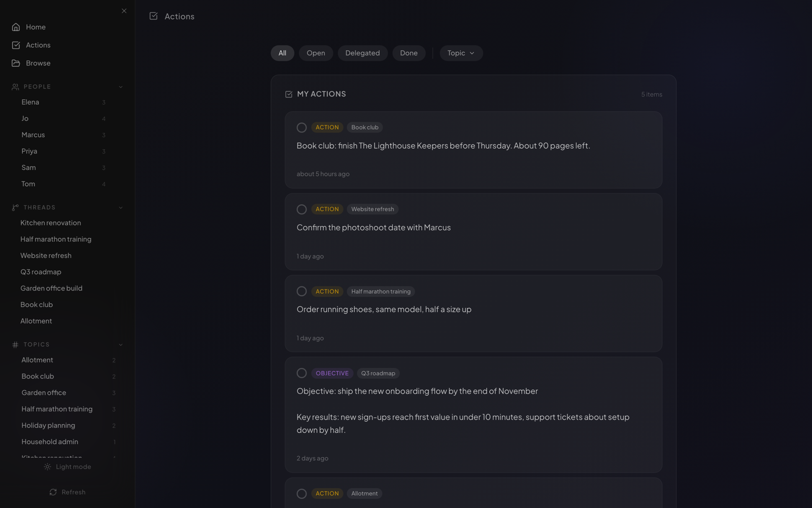Click the Refresh circular arrows icon
Viewport: 812px width, 508px height.
coord(53,492)
